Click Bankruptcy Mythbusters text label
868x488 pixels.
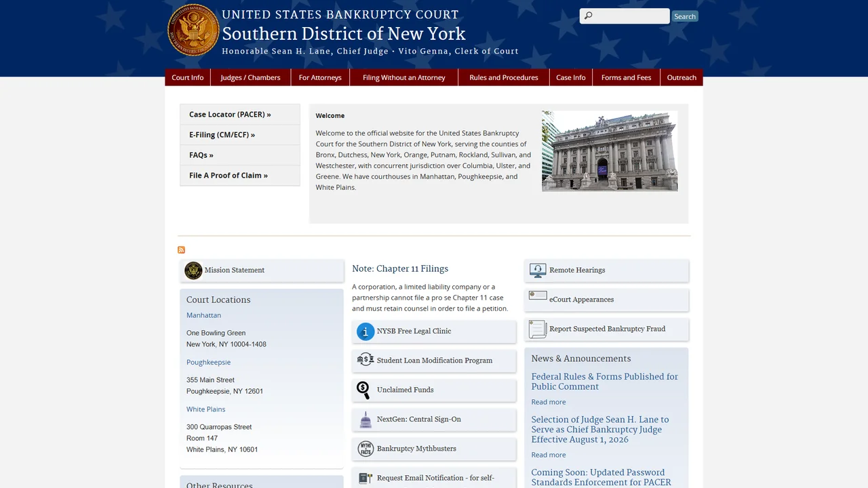(x=416, y=449)
